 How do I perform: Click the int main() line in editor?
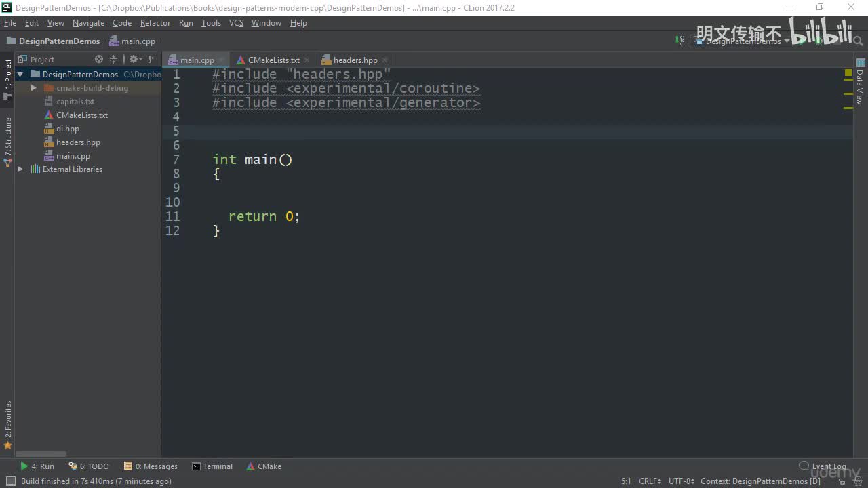coord(252,159)
